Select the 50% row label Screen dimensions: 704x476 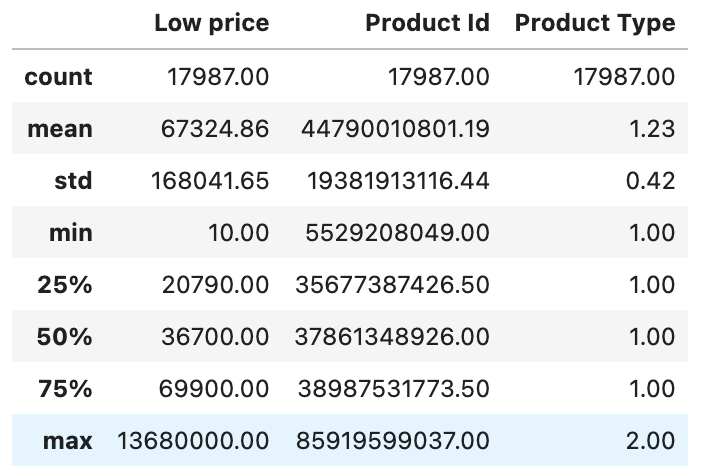(x=65, y=337)
